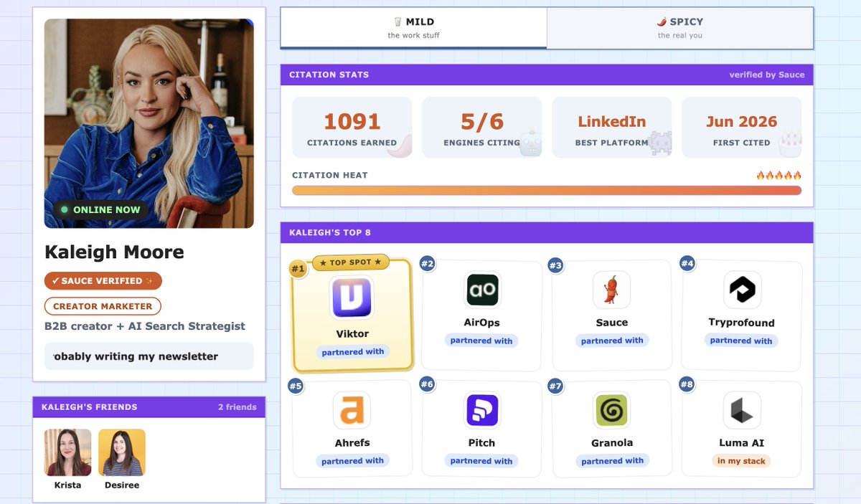
Task: Open the Viktor app logo icon
Action: 352,298
